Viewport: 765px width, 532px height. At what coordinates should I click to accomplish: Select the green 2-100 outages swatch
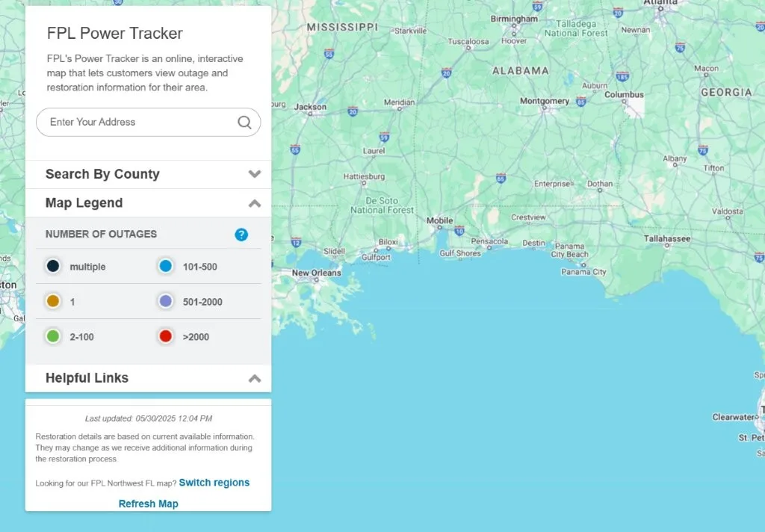(53, 336)
